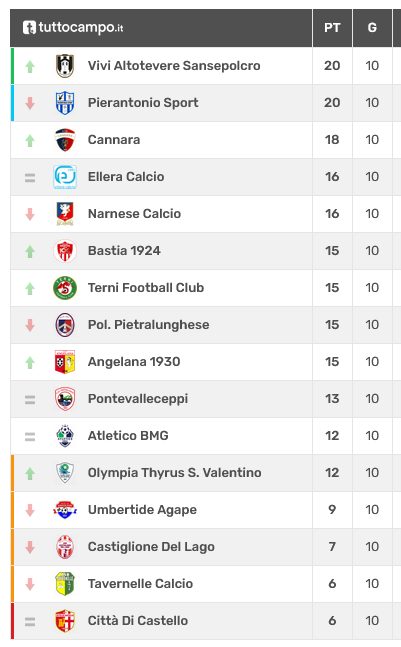Sort standings by PT column header
401x647 pixels.
[332, 28]
